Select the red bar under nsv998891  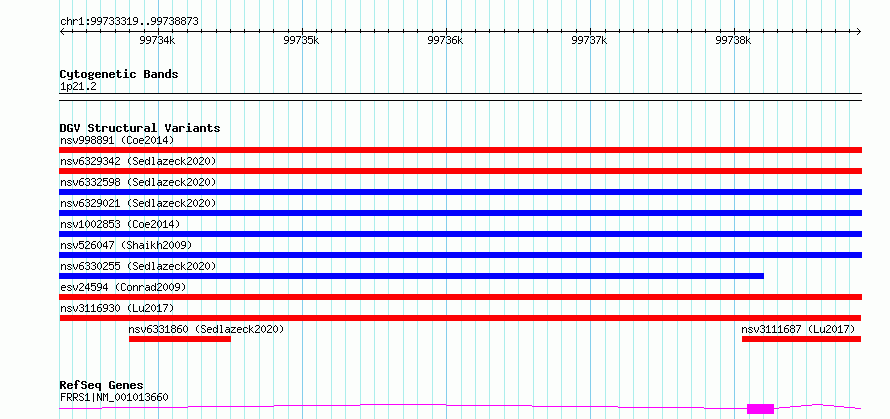tap(461, 150)
